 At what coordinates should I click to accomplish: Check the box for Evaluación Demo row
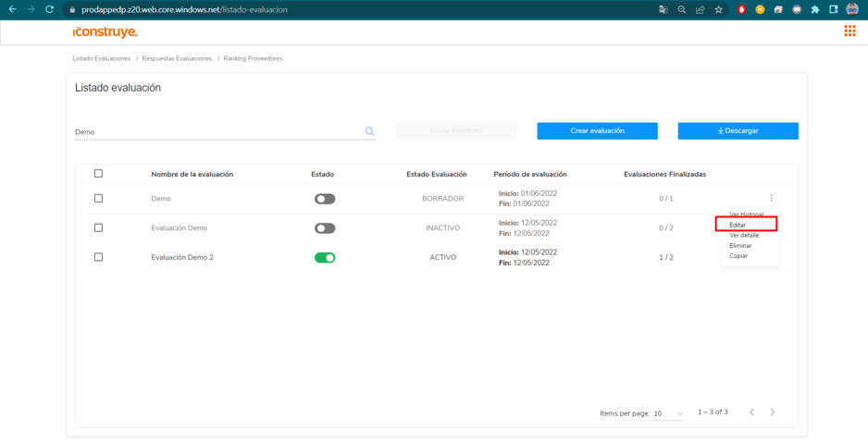pos(98,227)
